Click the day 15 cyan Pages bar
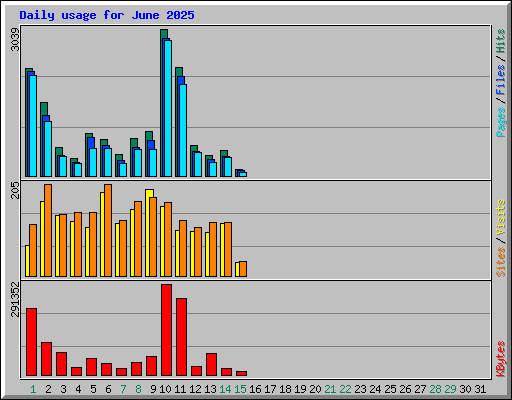The width and height of the screenshot is (512, 400). coord(243,174)
